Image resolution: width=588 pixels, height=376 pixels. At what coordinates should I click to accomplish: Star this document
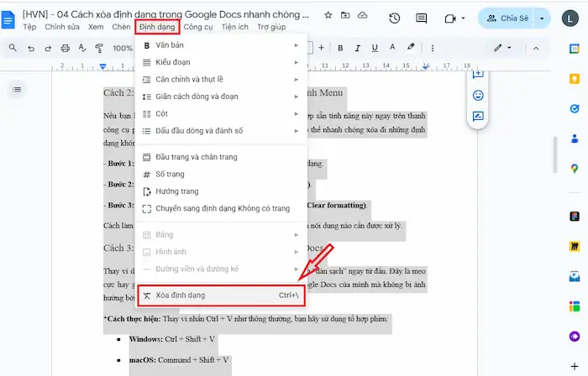pos(328,15)
